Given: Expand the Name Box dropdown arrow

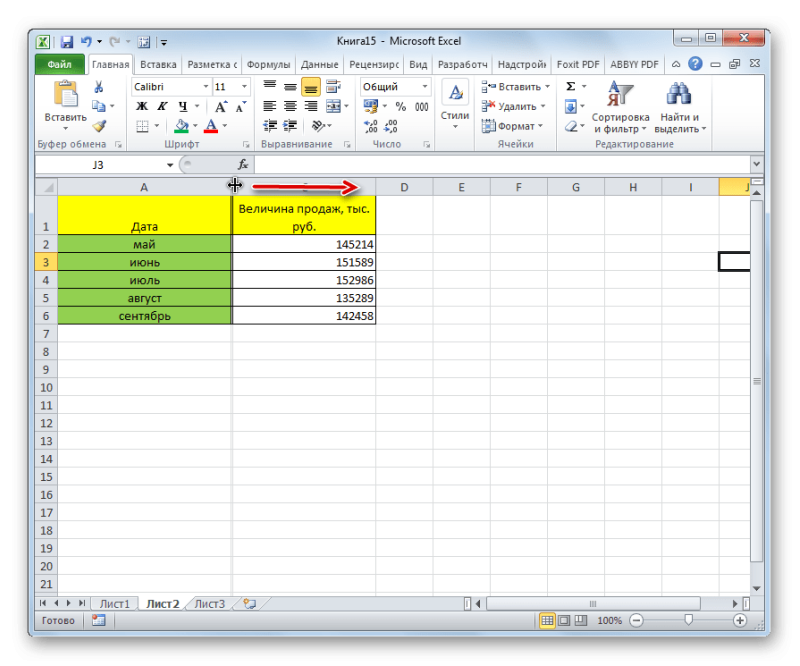Looking at the screenshot, I should (x=170, y=165).
